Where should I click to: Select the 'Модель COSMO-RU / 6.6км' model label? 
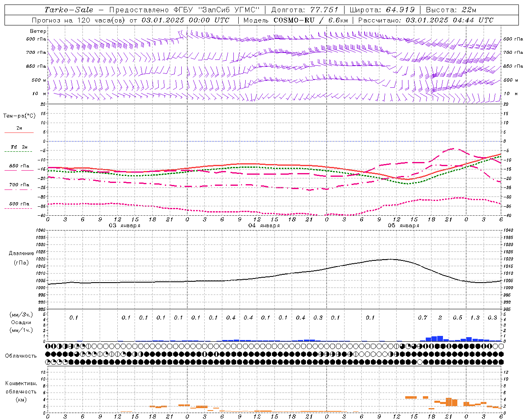(x=296, y=20)
